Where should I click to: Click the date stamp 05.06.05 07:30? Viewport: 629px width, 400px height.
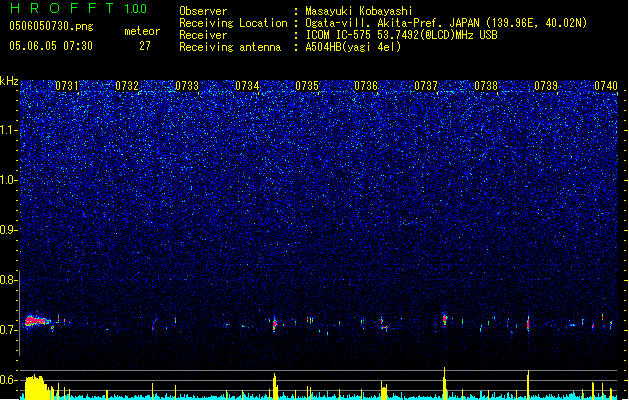(x=51, y=46)
